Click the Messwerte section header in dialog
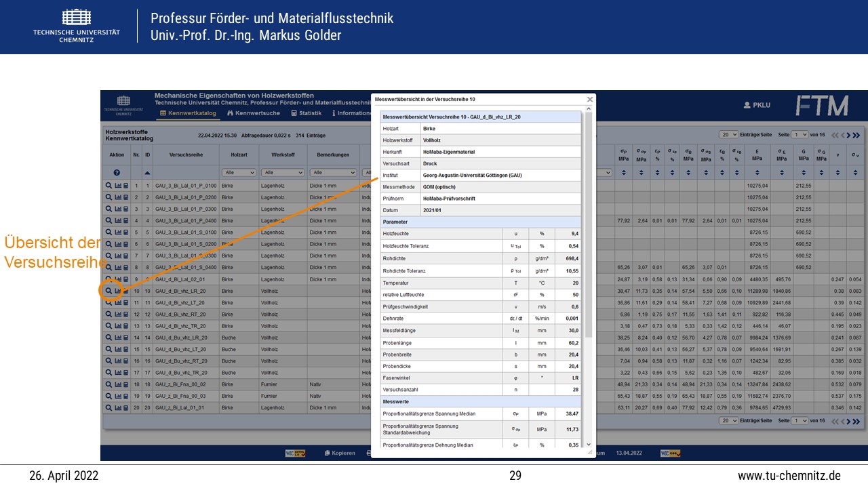The width and height of the screenshot is (868, 488). point(480,402)
